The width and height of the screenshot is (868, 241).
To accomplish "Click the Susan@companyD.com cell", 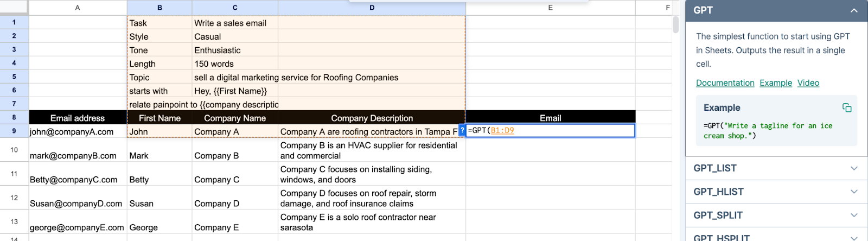I will [x=78, y=198].
